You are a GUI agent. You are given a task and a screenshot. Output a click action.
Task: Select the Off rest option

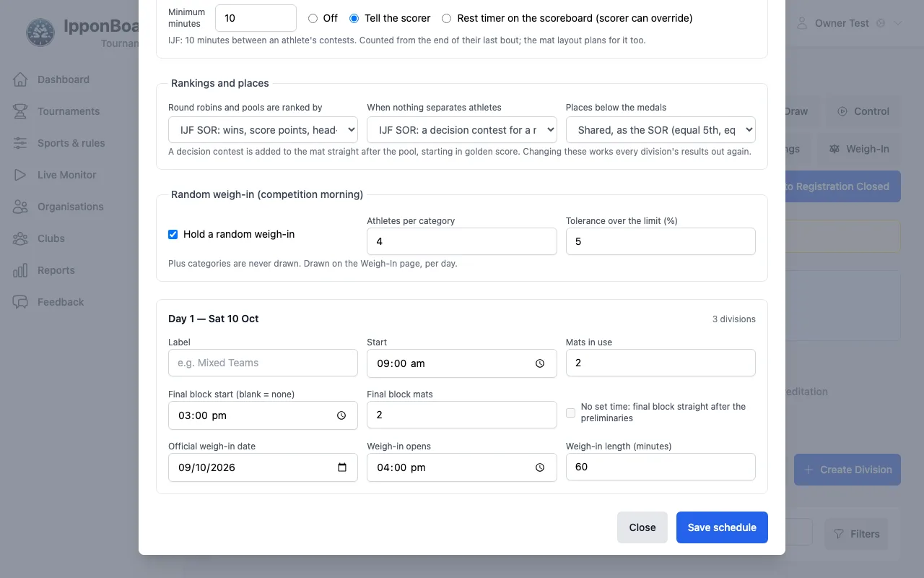313,18
